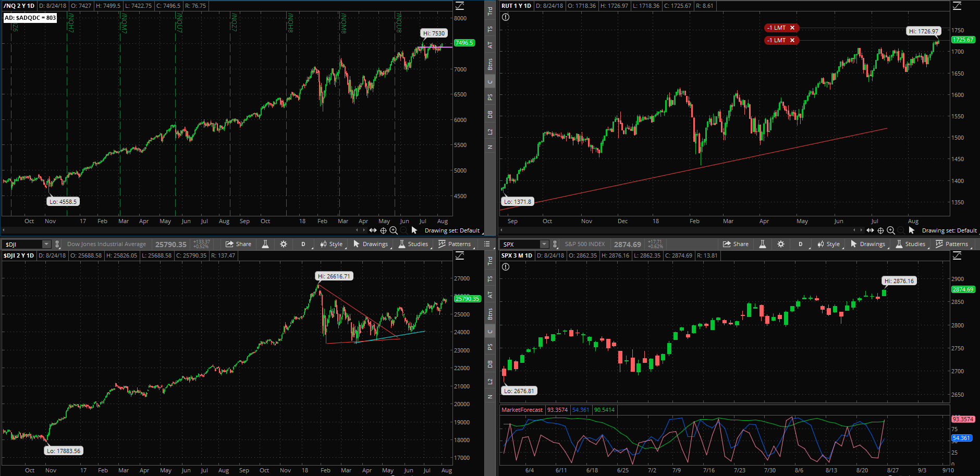The height and width of the screenshot is (476, 980).
Task: Open Drawing set: Default under RUT chart
Action: click(949, 230)
